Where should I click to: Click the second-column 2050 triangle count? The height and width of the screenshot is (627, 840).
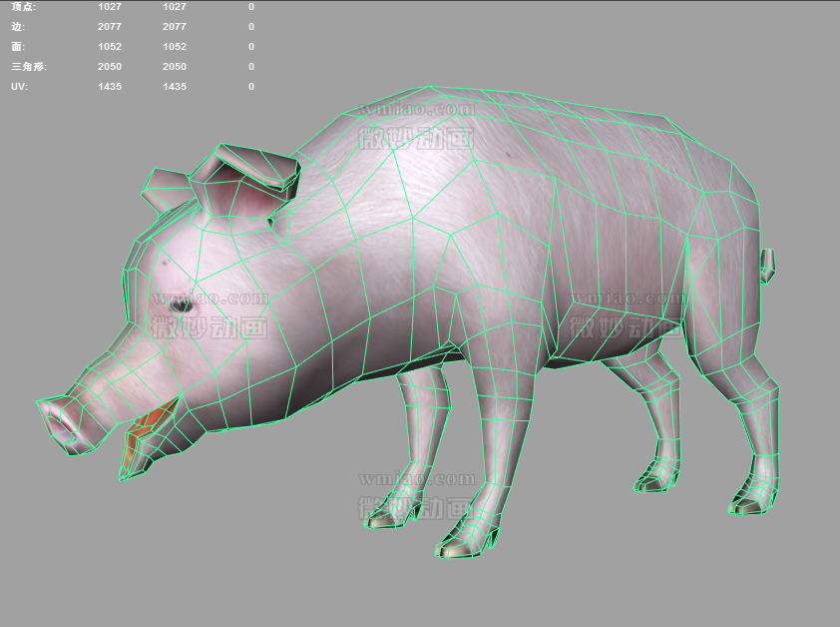coord(175,67)
